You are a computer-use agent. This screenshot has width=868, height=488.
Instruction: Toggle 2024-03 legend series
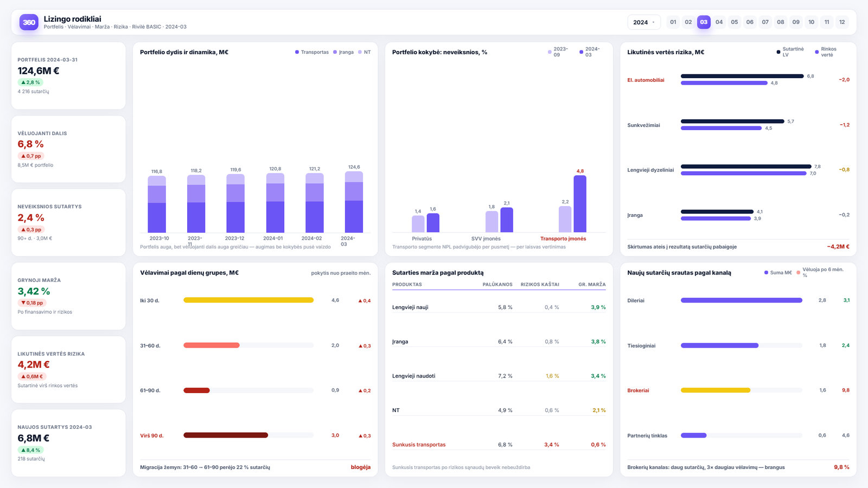pos(590,52)
